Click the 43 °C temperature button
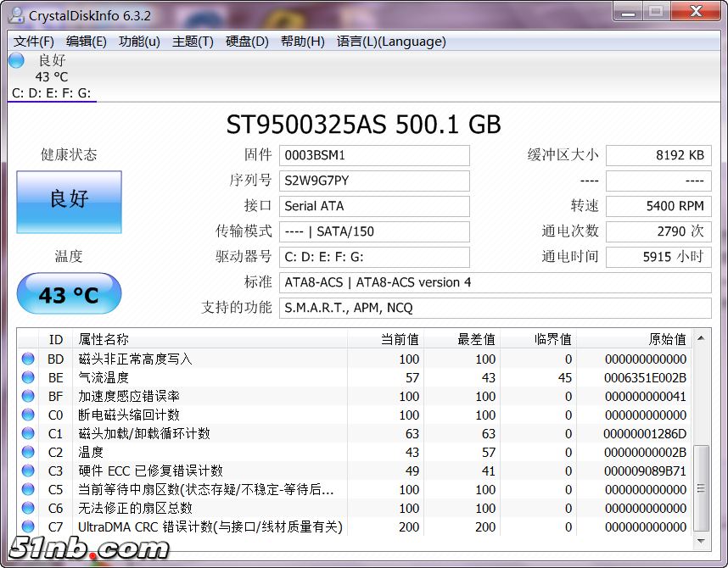The width and height of the screenshot is (728, 568). (69, 295)
